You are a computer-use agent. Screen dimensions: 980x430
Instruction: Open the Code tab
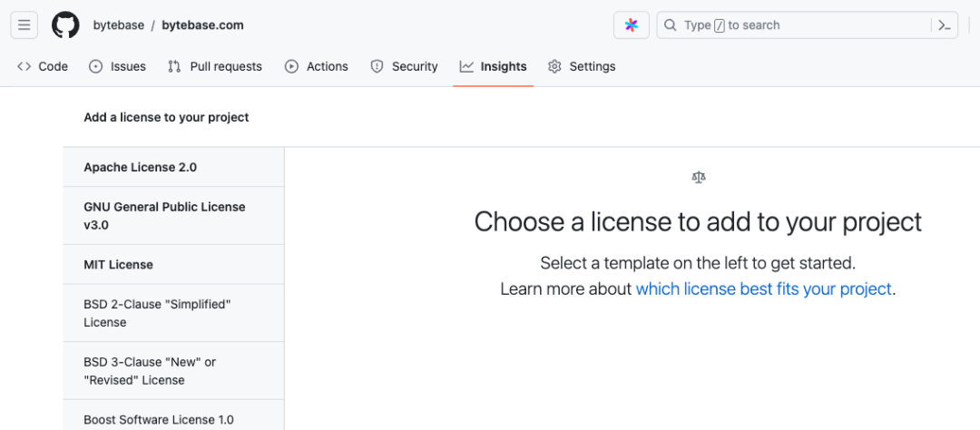(43, 66)
